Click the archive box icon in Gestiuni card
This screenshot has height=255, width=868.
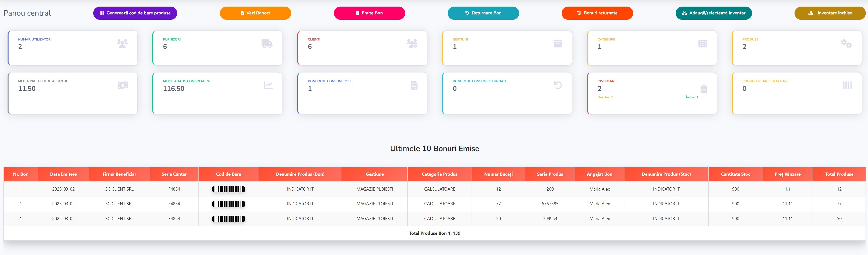coord(558,43)
